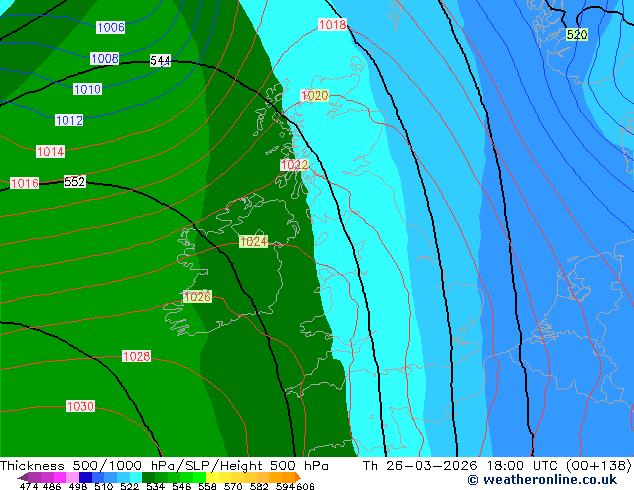This screenshot has height=490, width=634.
Task: Click the legend value 582
Action: [x=259, y=486]
